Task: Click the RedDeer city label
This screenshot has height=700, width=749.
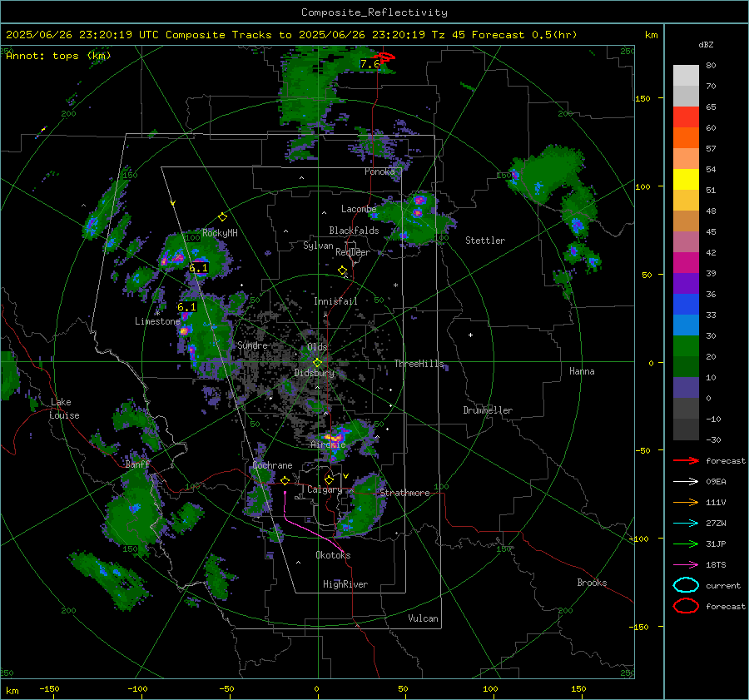Action: (x=353, y=252)
